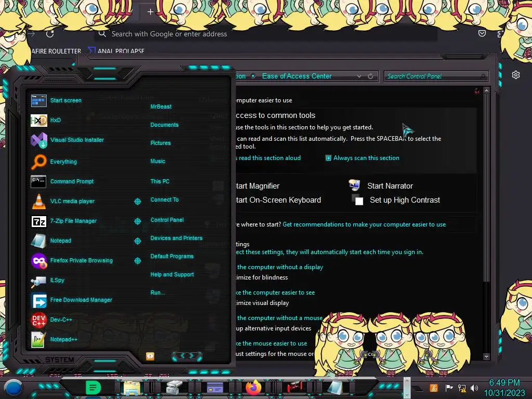Viewport: 532px width, 399px height.
Task: Open Documents from start menu
Action: (x=164, y=125)
